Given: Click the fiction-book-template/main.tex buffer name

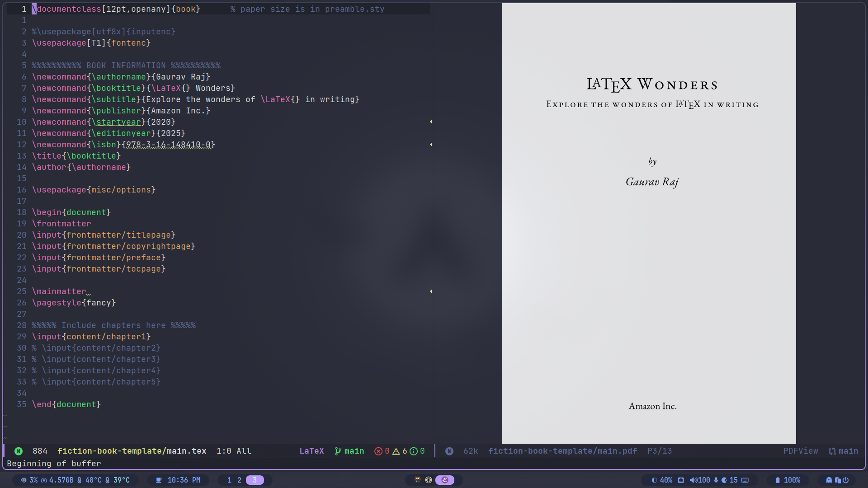Looking at the screenshot, I should tap(132, 451).
